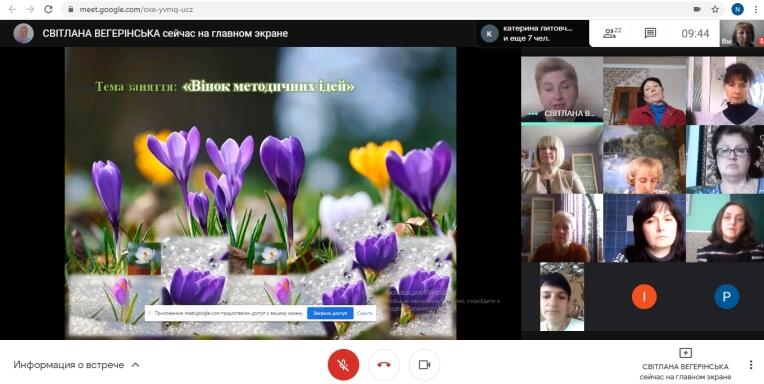Click your self-view thumbnail top right
Image resolution: width=764 pixels, height=384 pixels.
[x=742, y=34]
